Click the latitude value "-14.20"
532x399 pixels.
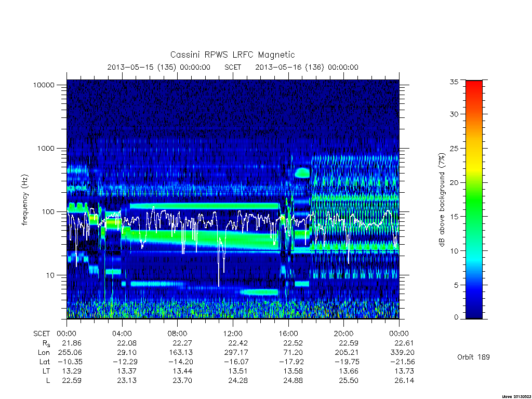[x=180, y=362]
